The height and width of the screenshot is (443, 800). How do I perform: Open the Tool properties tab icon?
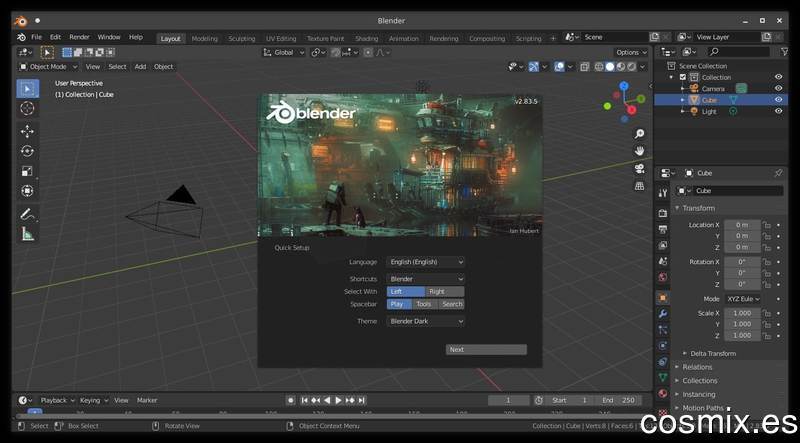(x=662, y=192)
